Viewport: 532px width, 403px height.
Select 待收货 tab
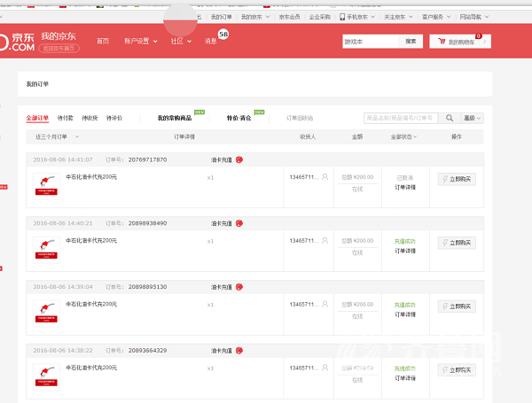click(x=90, y=118)
